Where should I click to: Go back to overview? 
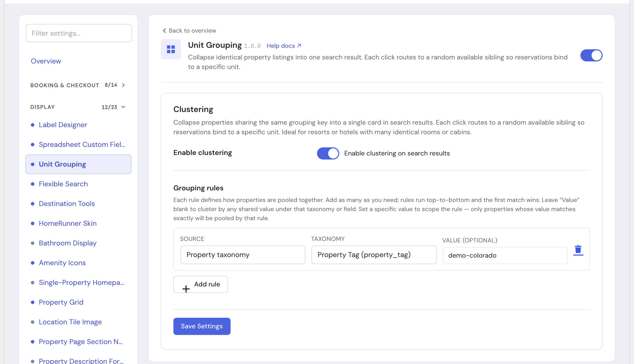click(x=189, y=31)
